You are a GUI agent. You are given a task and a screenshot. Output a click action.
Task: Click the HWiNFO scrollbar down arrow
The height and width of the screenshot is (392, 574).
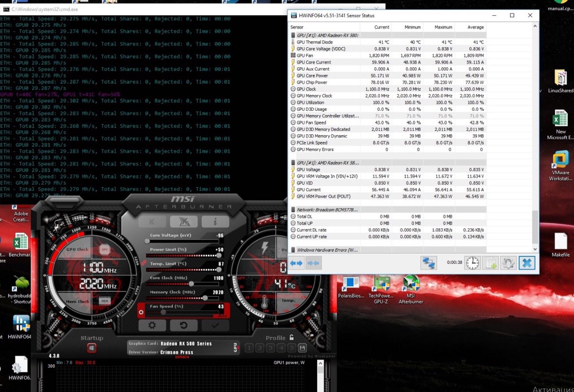click(535, 249)
